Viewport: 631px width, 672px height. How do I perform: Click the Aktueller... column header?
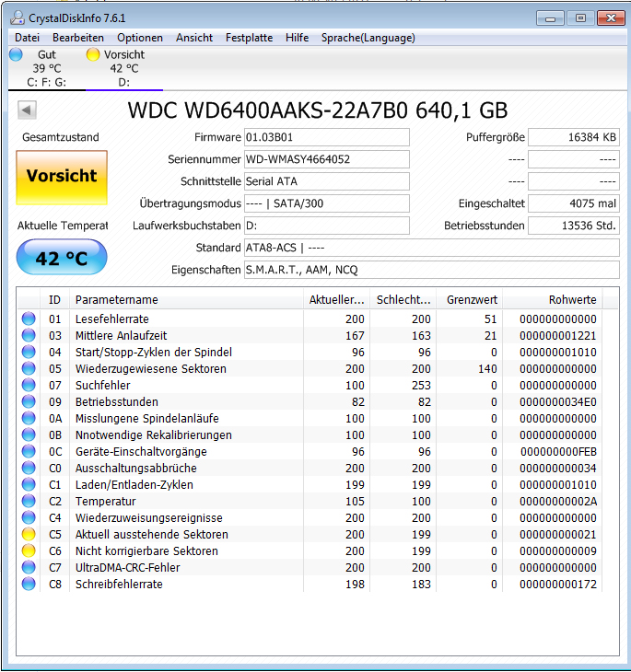tap(336, 299)
